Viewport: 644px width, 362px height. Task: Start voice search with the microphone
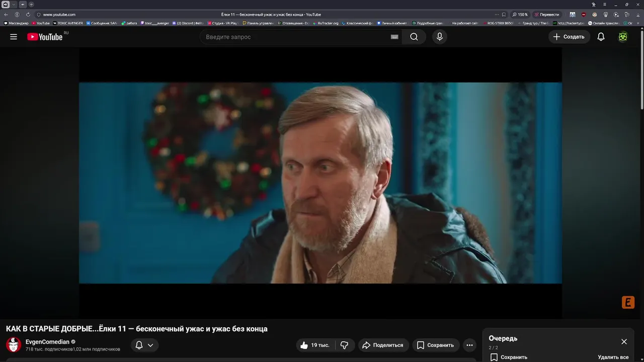(x=440, y=37)
